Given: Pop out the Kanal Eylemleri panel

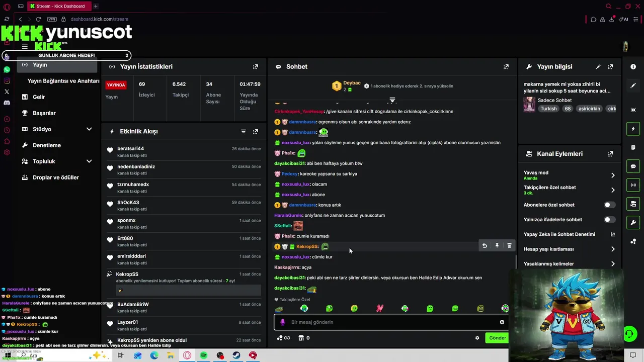Looking at the screenshot, I should [610, 154].
